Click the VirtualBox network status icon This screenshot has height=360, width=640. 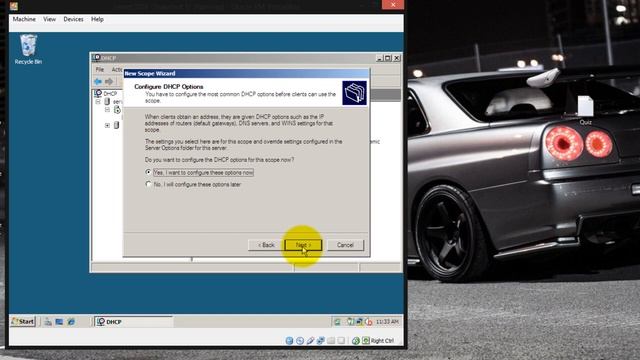coord(321,340)
